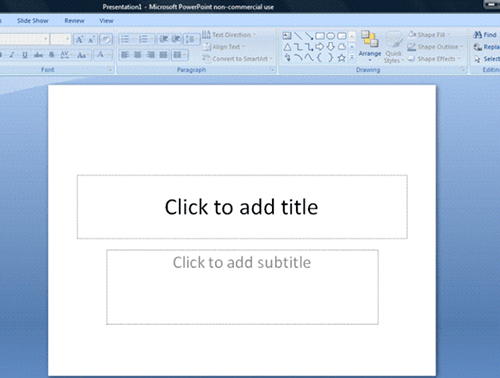
Task: Select the Left Brace shape
Action: pyautogui.click(x=319, y=58)
